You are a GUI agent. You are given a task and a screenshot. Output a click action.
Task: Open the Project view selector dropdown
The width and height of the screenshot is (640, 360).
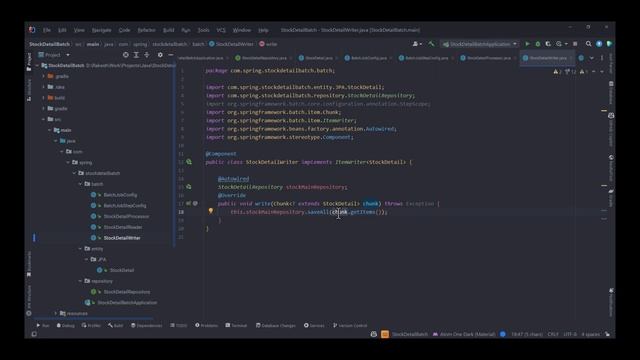point(54,55)
